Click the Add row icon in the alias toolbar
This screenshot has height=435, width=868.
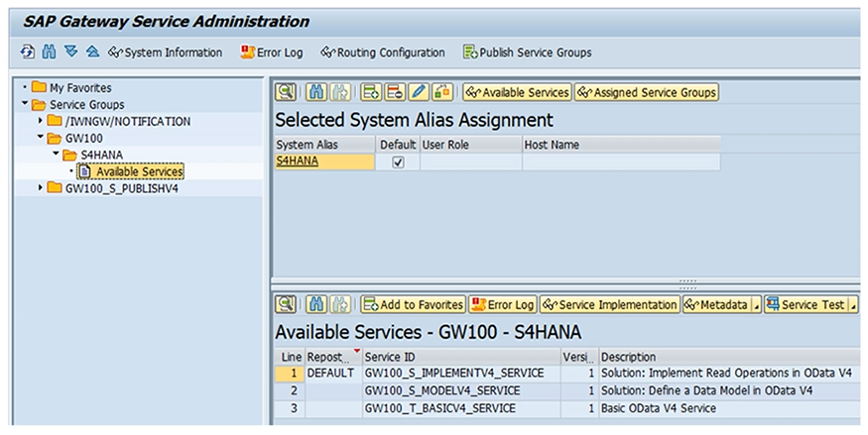point(371,92)
